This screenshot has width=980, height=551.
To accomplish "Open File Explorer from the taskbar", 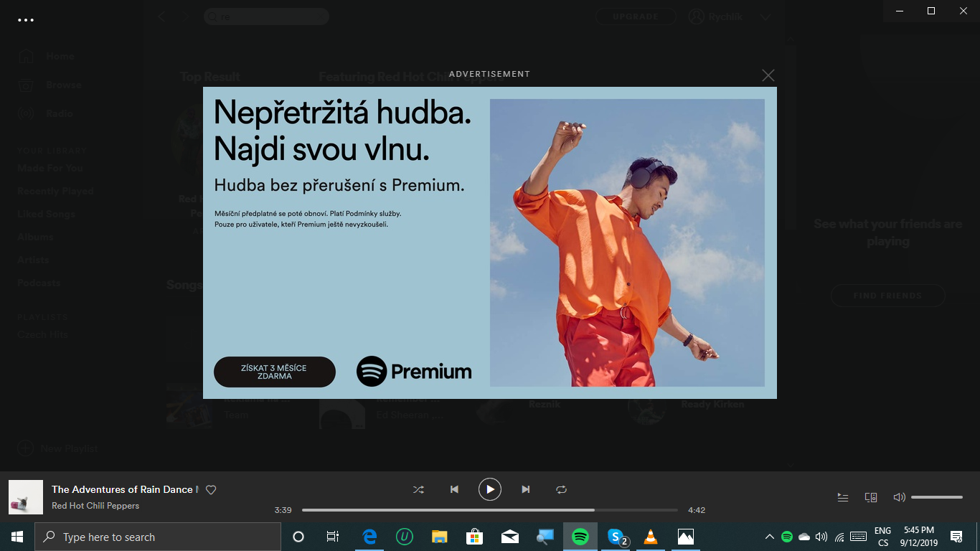I will (x=440, y=537).
